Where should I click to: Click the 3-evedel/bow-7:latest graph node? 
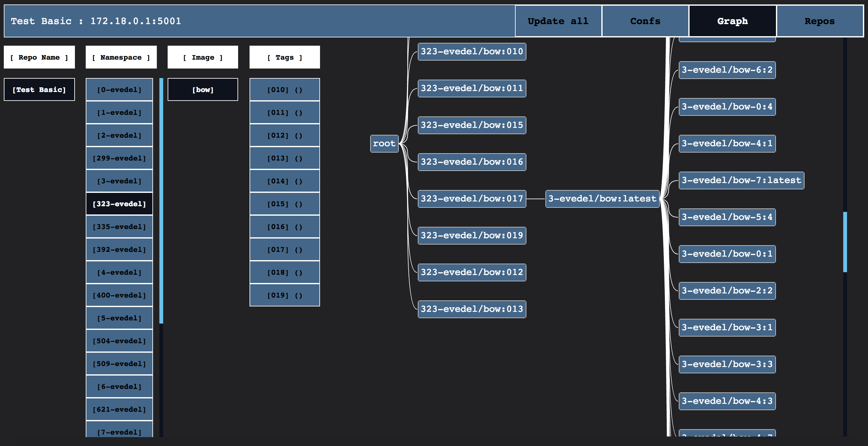(x=741, y=180)
